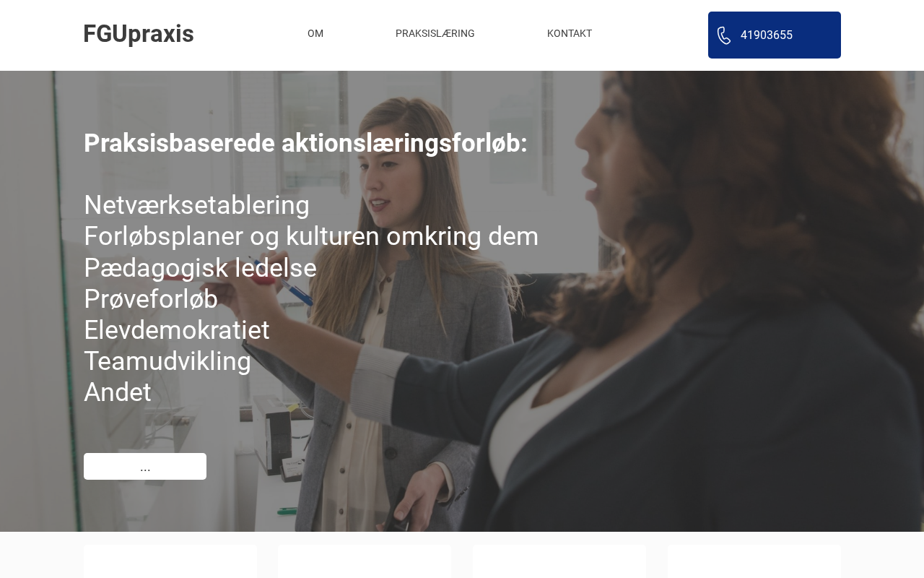
Task: Open the KONTAKT menu item
Action: pos(570,33)
